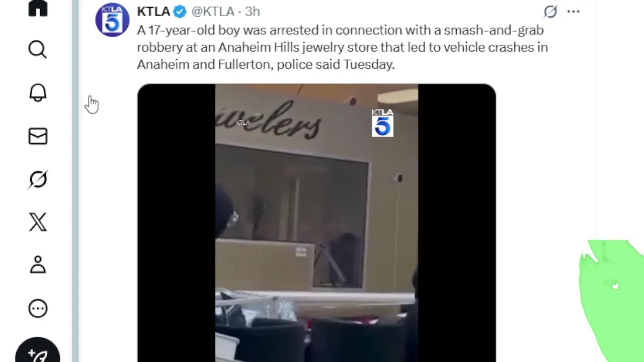
Task: Go to the Home icon in sidebar
Action: point(38,8)
